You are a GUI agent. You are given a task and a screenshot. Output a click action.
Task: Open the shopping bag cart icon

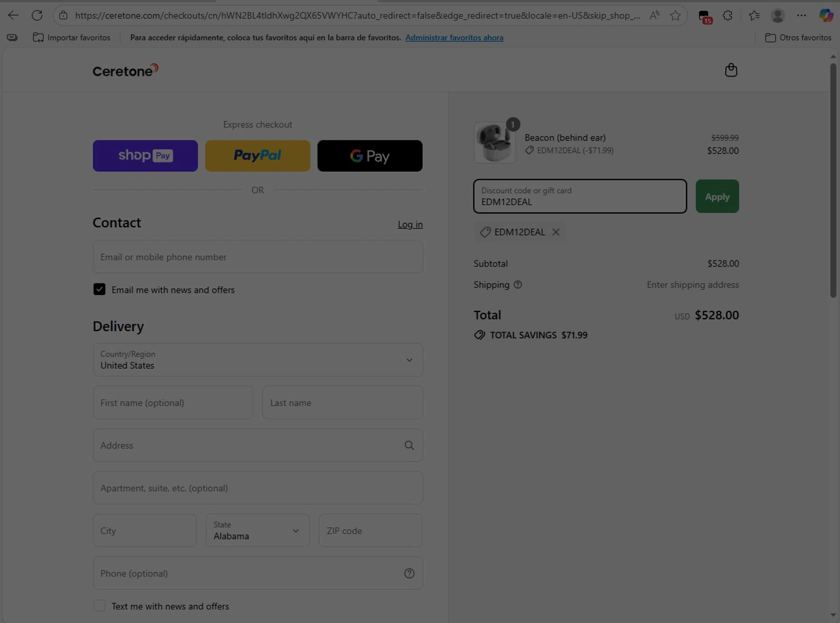coord(731,70)
